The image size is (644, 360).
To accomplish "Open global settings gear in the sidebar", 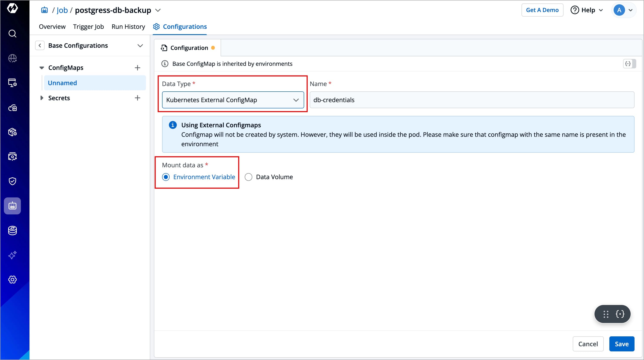I will (x=12, y=280).
